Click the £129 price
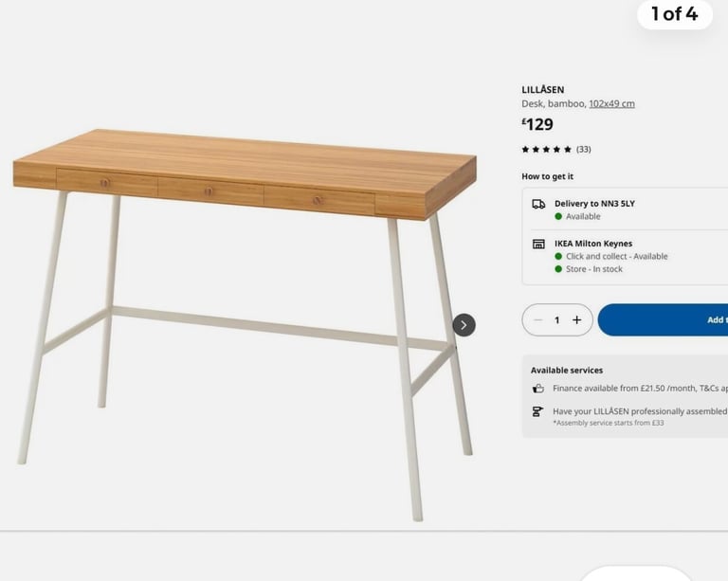 [x=537, y=124]
